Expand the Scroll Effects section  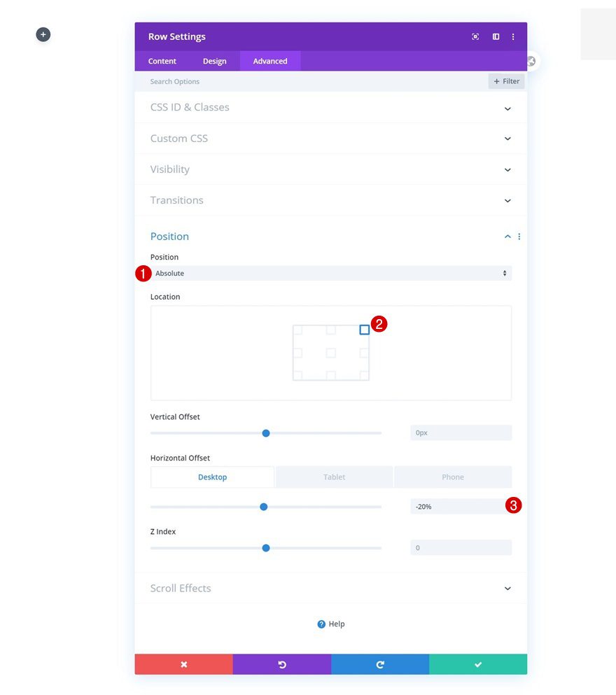330,588
